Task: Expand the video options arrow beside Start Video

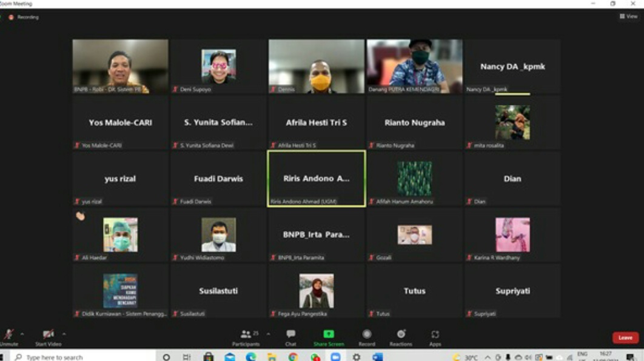Action: pos(64,334)
